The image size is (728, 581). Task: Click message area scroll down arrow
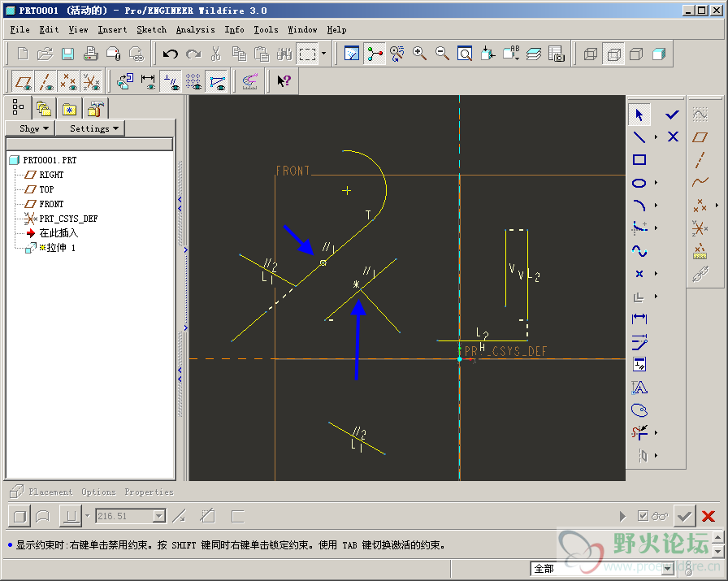[717, 551]
